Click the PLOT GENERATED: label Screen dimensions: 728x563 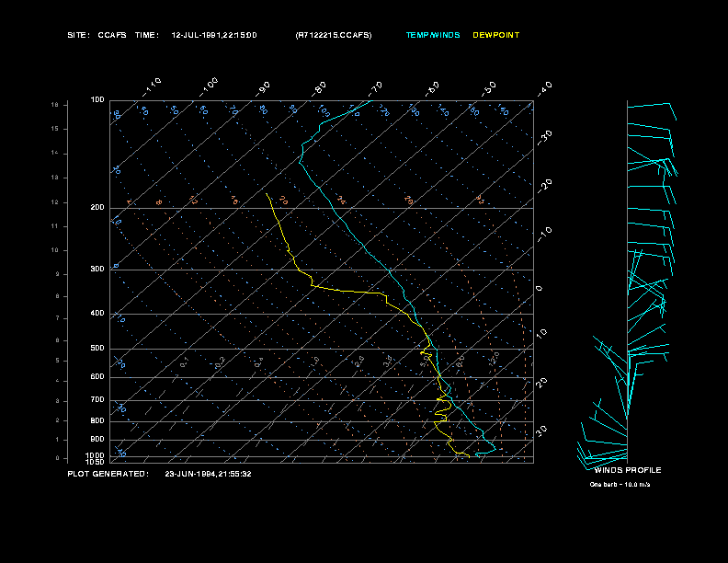[x=108, y=474]
